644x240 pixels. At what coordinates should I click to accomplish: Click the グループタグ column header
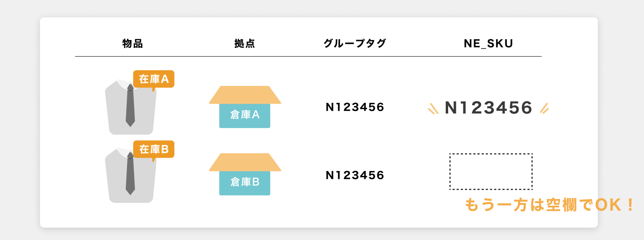click(355, 43)
